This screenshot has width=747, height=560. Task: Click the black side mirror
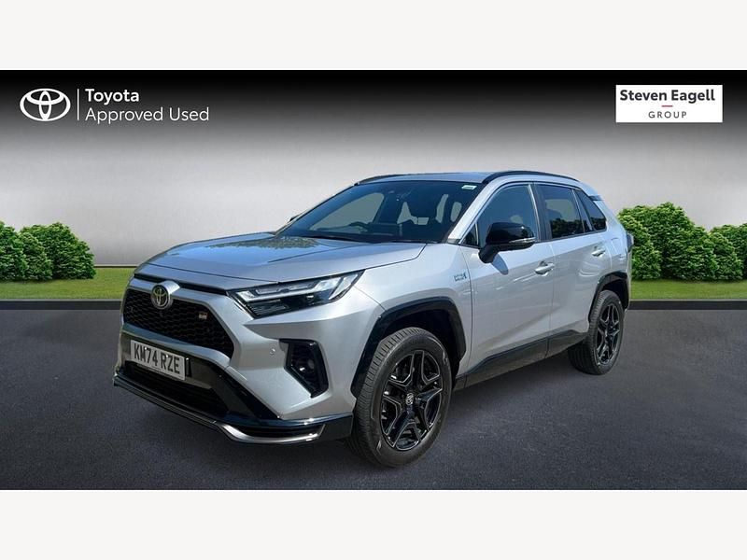pos(506,240)
